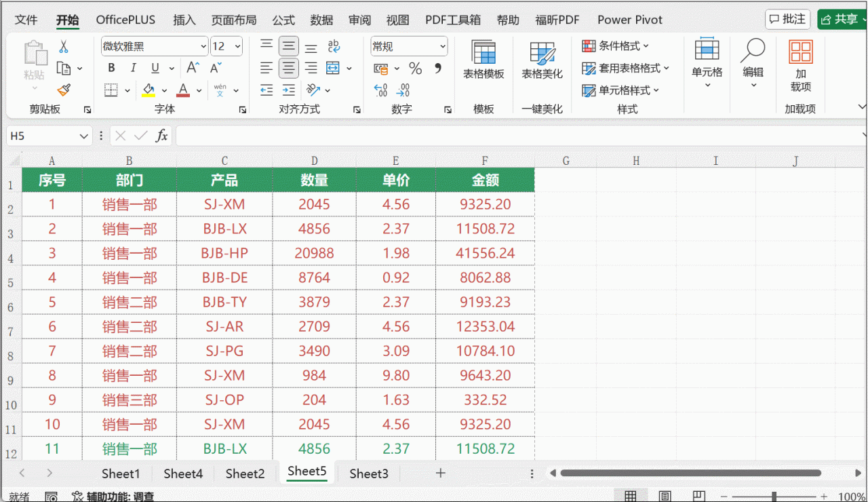Click the Copy icon

click(64, 68)
